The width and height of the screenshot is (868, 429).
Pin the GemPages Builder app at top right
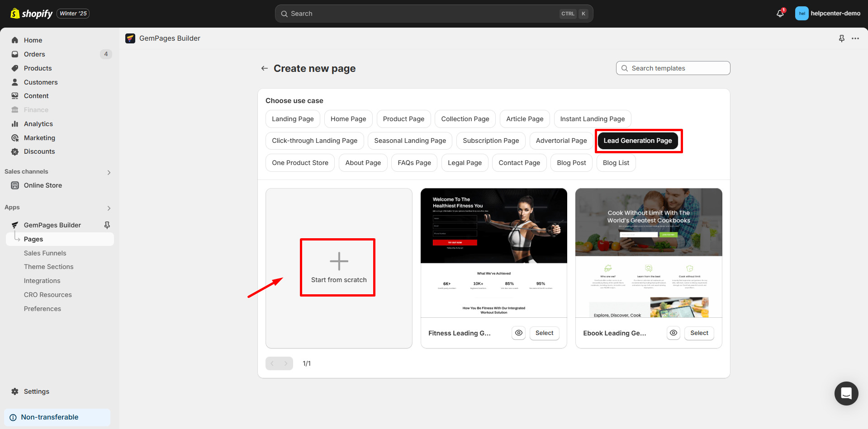tap(841, 38)
